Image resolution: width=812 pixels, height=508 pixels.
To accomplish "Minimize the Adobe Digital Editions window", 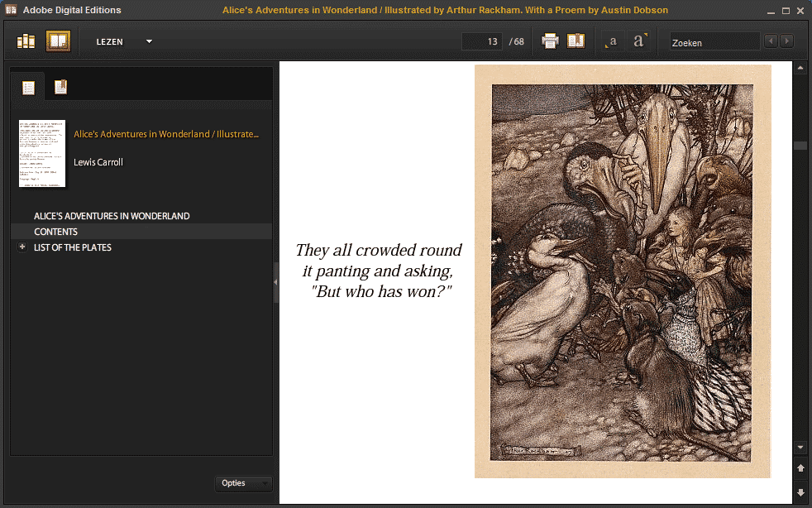I will tap(771, 11).
